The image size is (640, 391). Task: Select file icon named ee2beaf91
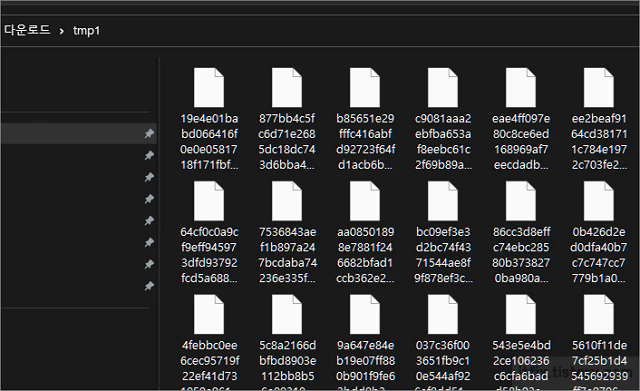(599, 88)
